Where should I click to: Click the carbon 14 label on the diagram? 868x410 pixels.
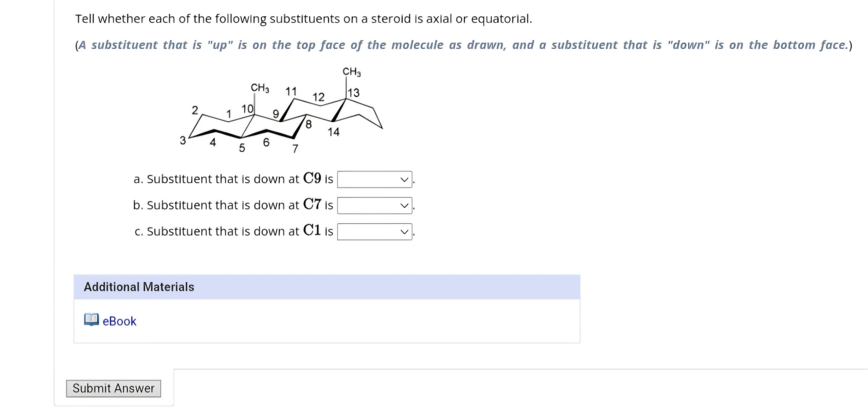click(334, 132)
